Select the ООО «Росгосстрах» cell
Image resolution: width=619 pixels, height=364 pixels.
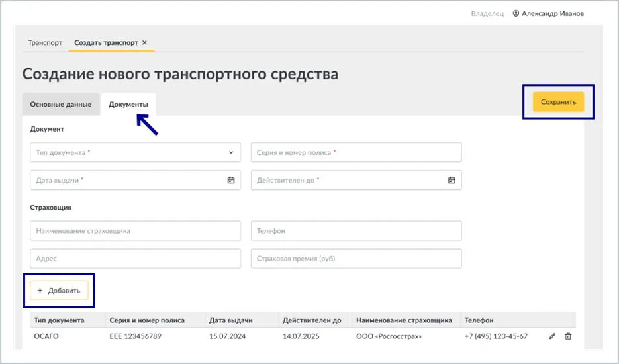point(389,336)
